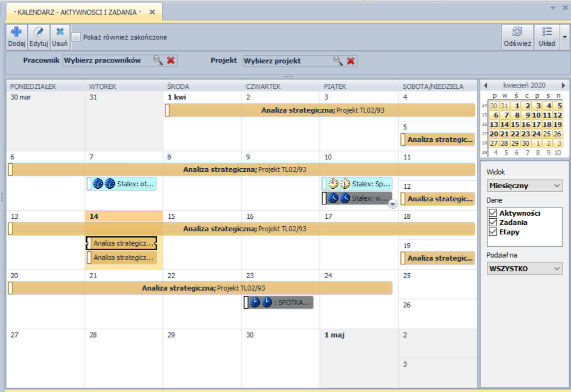
Task: Toggle the Etapy data checkbox
Action: coord(493,232)
